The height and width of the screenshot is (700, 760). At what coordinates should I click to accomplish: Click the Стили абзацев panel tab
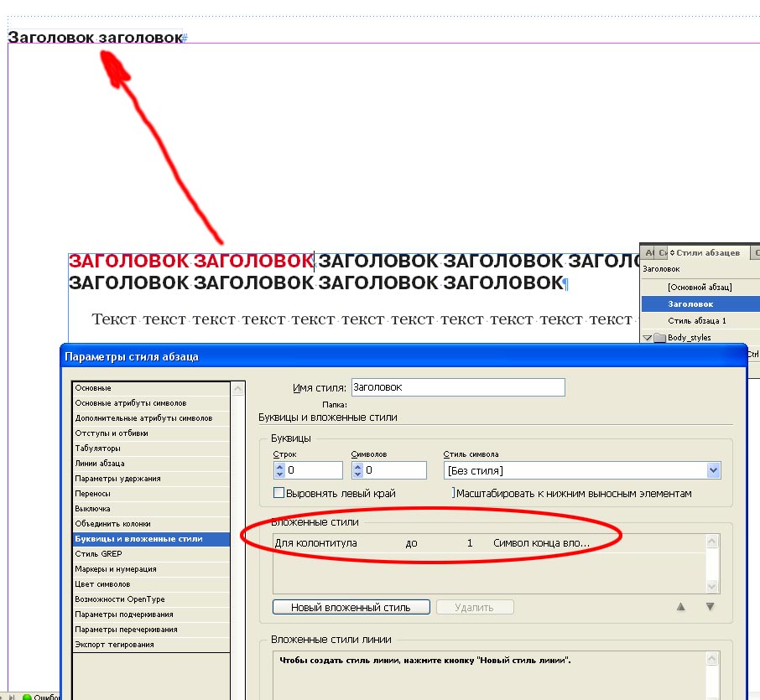pos(706,253)
